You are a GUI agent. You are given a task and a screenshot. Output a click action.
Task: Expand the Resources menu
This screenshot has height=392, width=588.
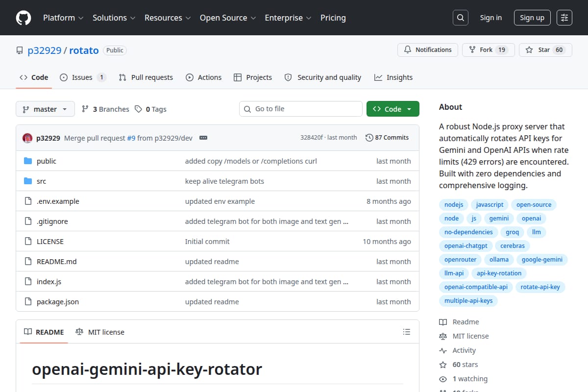tap(168, 18)
